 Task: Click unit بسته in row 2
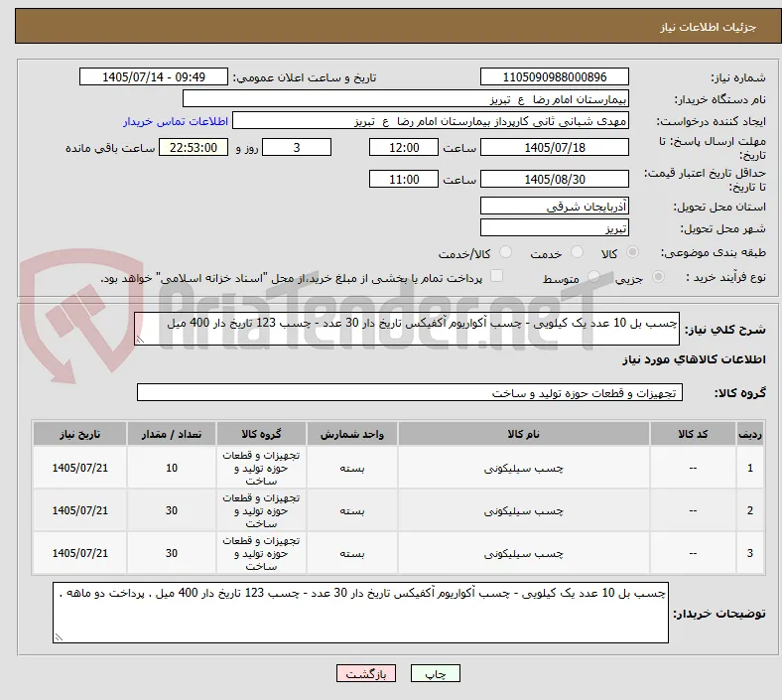coord(352,511)
